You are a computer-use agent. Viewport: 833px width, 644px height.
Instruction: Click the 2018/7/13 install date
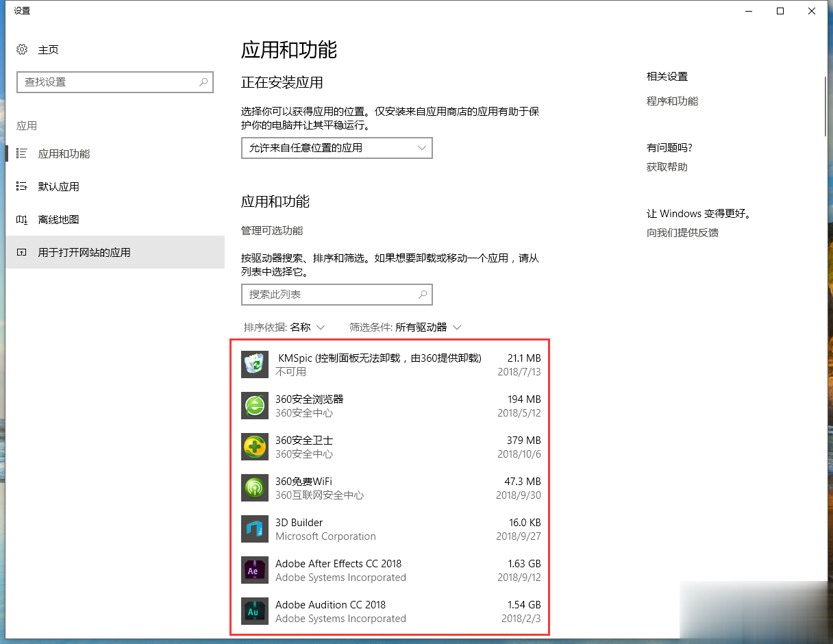pyautogui.click(x=519, y=372)
